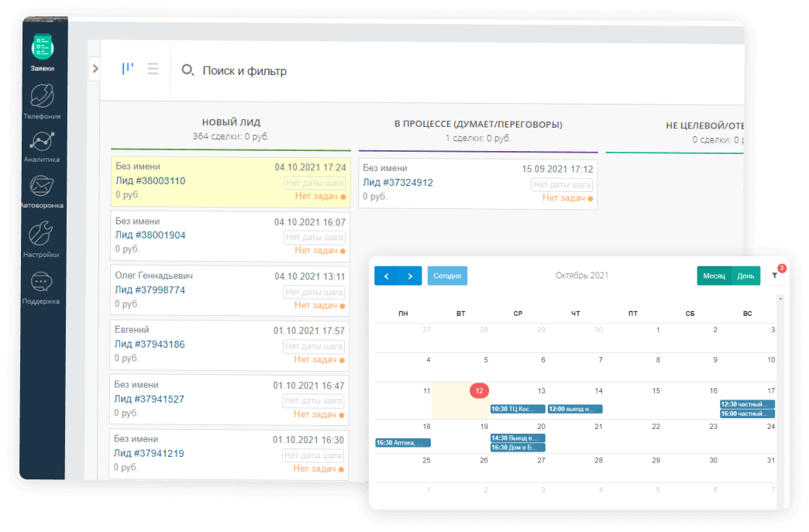Open lead Лид #37943186
The width and height of the screenshot is (809, 532).
pyautogui.click(x=150, y=345)
